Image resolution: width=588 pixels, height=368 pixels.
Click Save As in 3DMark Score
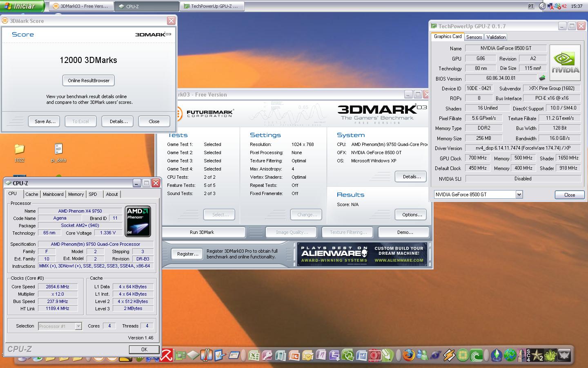45,121
